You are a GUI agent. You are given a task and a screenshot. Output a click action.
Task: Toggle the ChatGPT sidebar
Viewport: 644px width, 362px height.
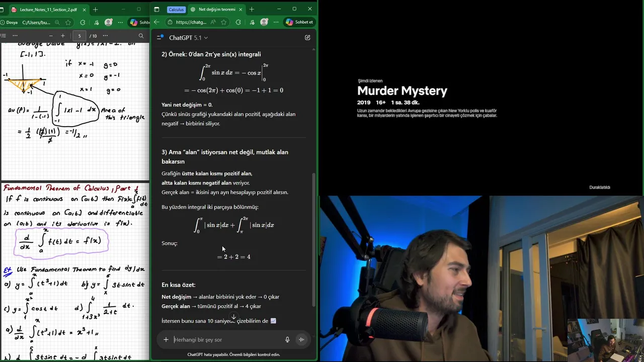pyautogui.click(x=160, y=37)
